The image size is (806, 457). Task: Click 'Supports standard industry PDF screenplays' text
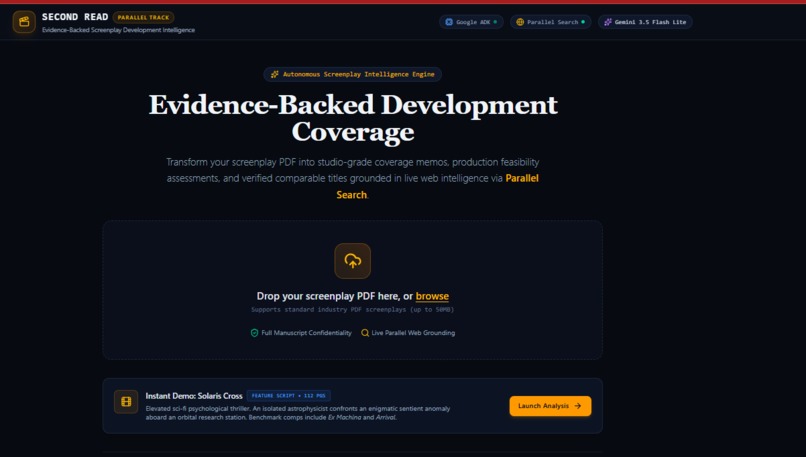coord(352,310)
